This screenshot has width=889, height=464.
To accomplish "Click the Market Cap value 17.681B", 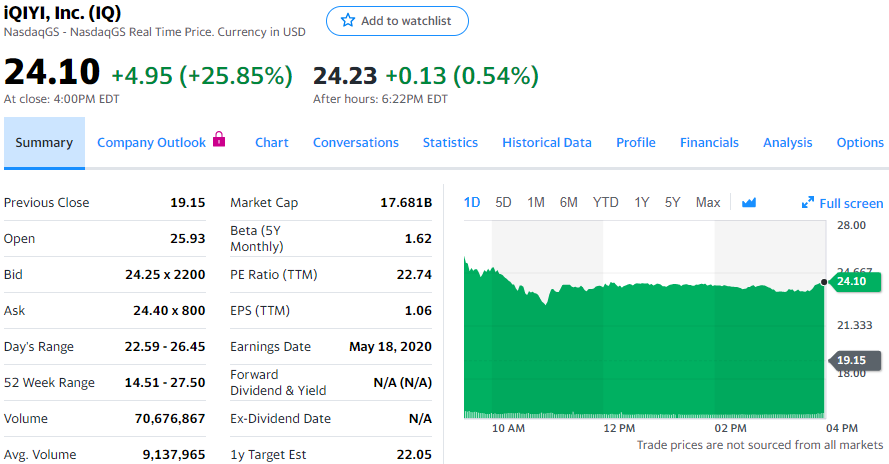I will point(406,203).
